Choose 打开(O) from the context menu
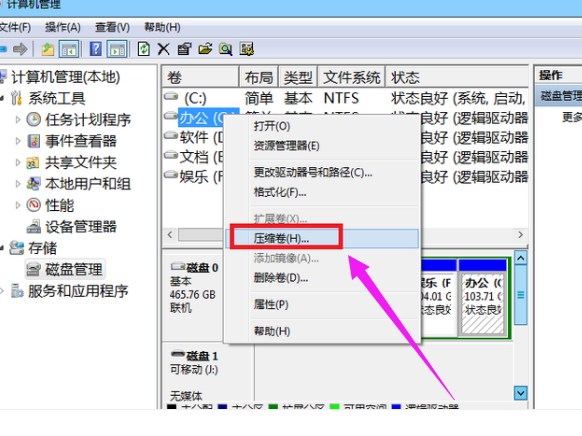The height and width of the screenshot is (436, 582). click(272, 126)
